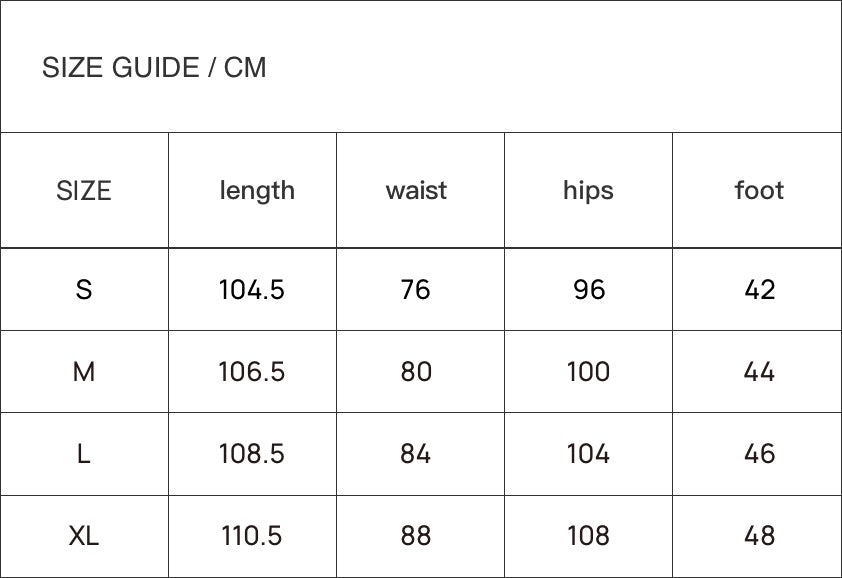Viewport: 842px width, 578px height.
Task: Click hips value 100 in the M row
Action: [588, 372]
